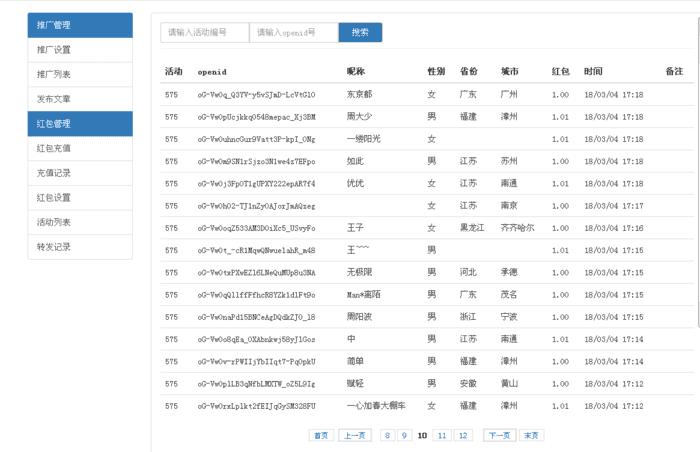Click the 城市 column header
This screenshot has width=700, height=452.
[x=510, y=71]
